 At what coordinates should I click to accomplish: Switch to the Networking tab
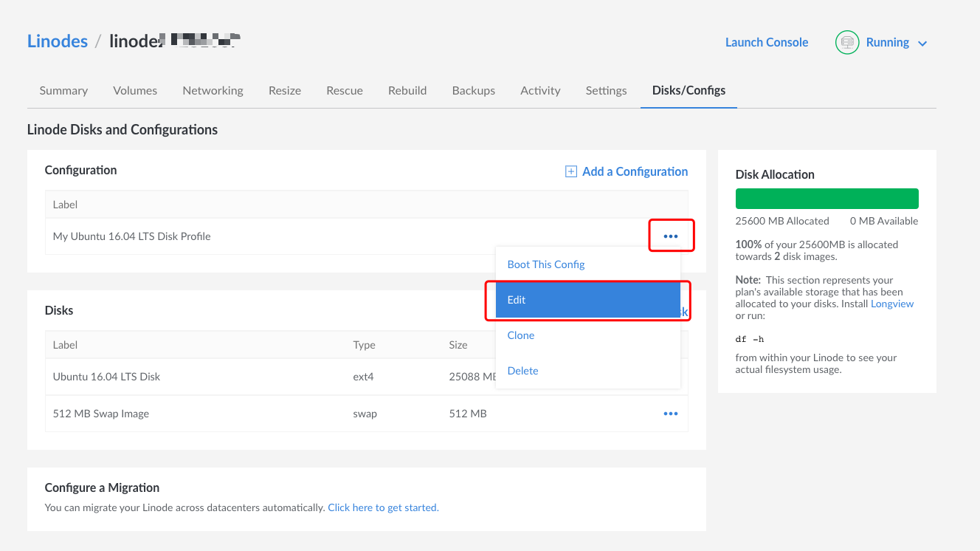[213, 90]
